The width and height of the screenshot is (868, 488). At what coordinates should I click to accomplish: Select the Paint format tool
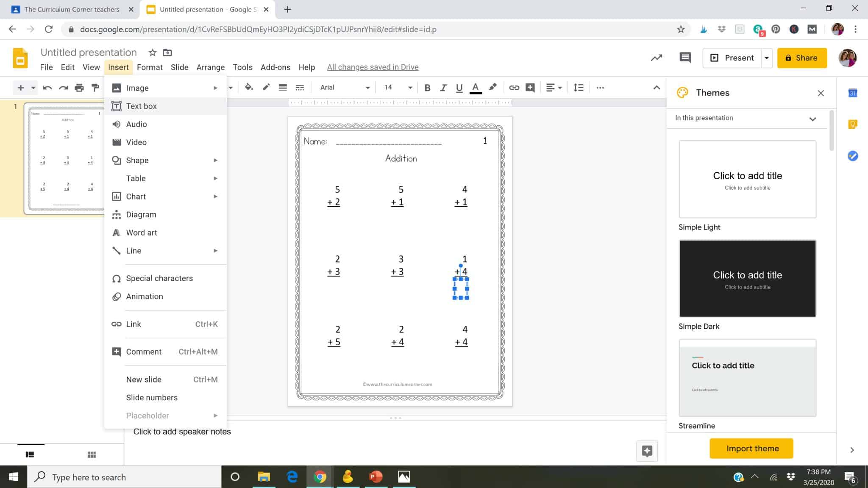pos(95,88)
